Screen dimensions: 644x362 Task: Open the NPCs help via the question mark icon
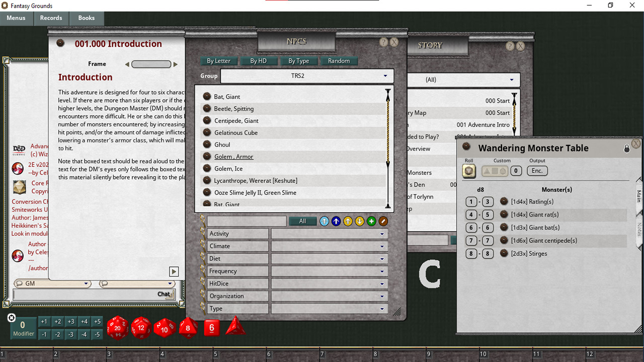click(x=383, y=42)
